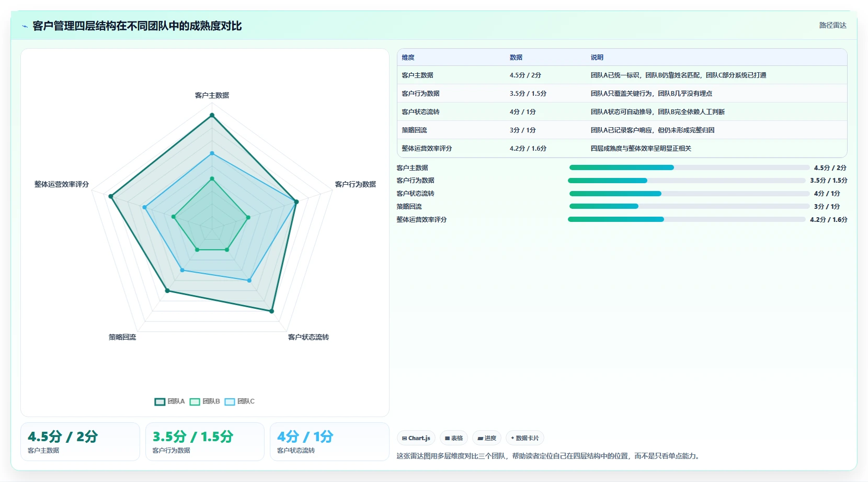868x482 pixels.
Task: Click radar axis label 客户行为数据
Action: (356, 184)
